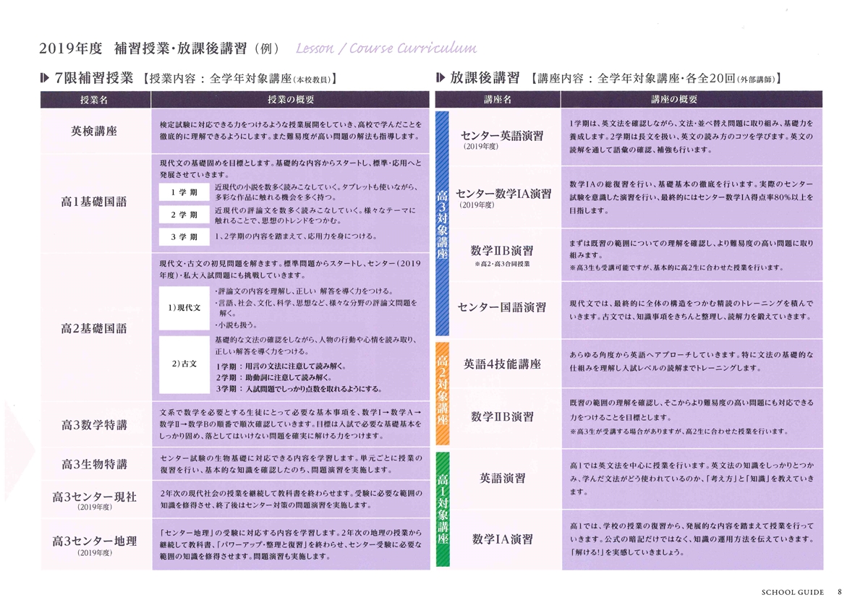Select the "高3生物特講" row name
The image size is (868, 613).
94,464
